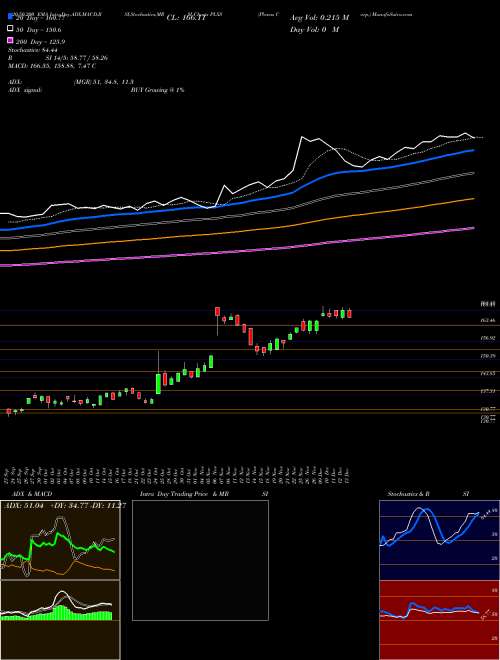Open the MunafaSutra website link in header
Screen dimensions: 500x660
point(386,14)
